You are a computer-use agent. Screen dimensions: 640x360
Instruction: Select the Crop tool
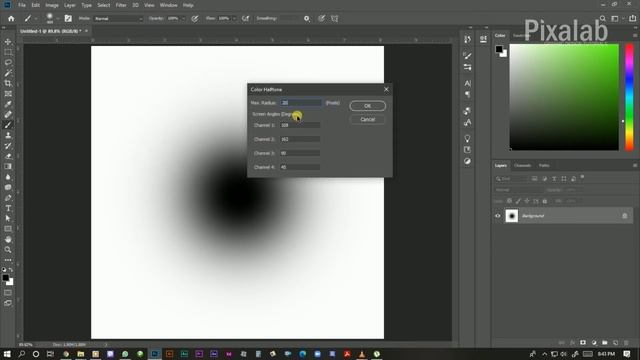point(8,83)
